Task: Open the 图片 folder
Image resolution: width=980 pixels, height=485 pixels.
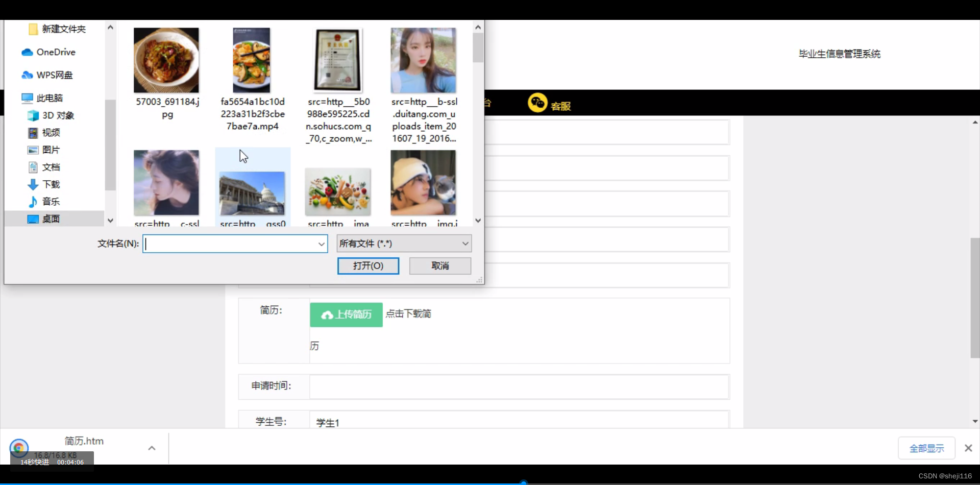Action: coord(51,150)
